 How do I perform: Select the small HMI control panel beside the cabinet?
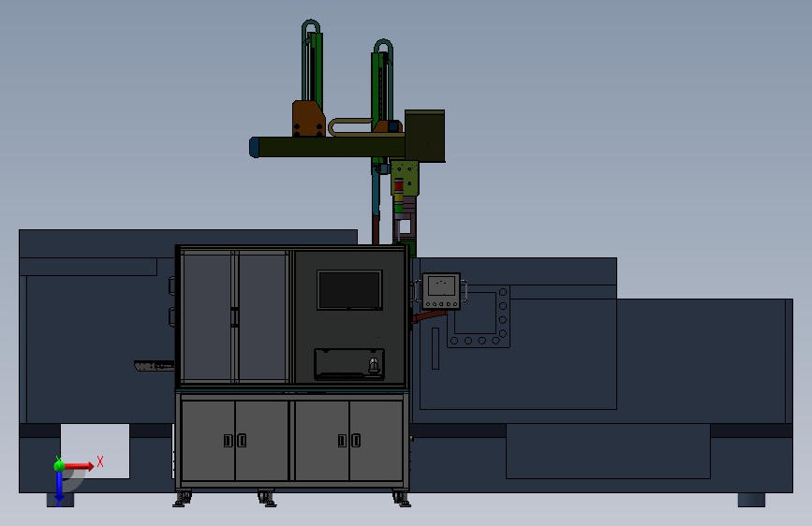[x=441, y=291]
